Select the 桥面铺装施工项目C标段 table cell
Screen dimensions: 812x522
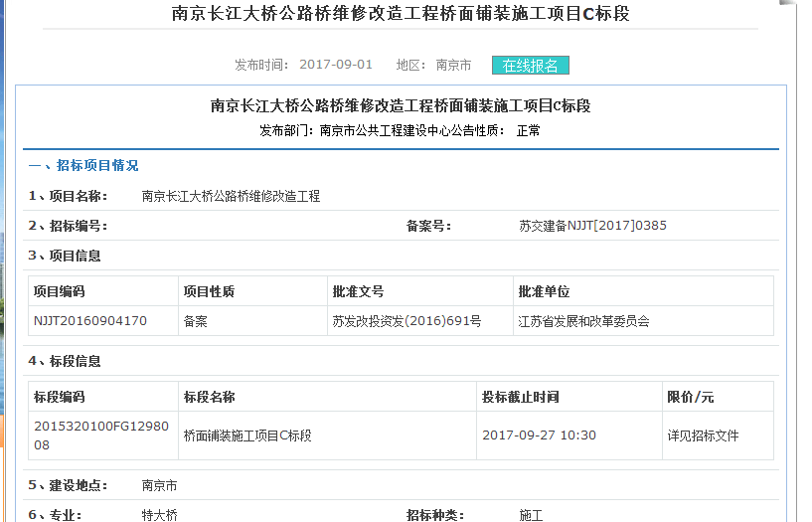pyautogui.click(x=247, y=435)
